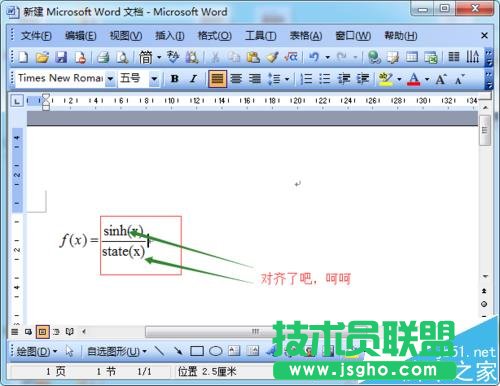Click the Chinese simplified conversion icon
The image size is (500, 386).
point(146,57)
